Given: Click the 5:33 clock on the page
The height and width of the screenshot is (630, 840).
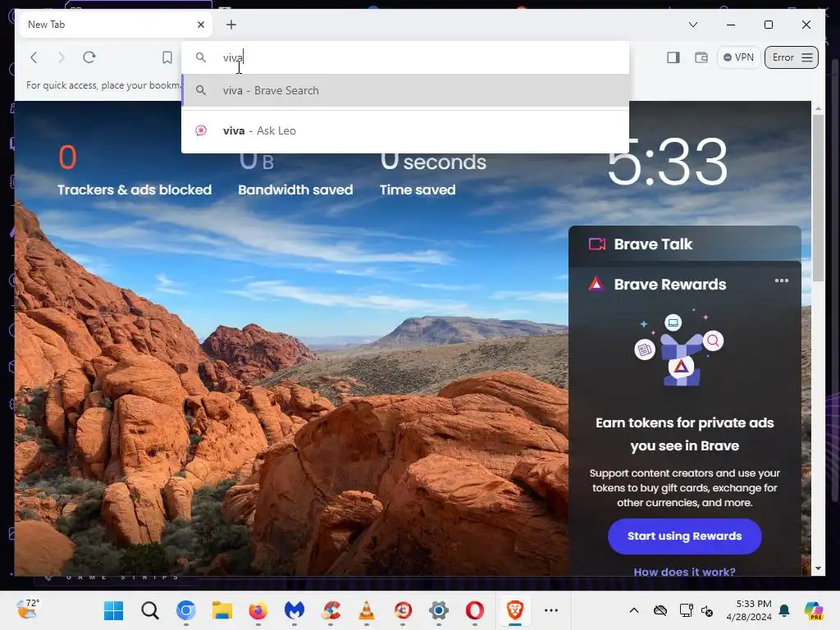Looking at the screenshot, I should (668, 162).
